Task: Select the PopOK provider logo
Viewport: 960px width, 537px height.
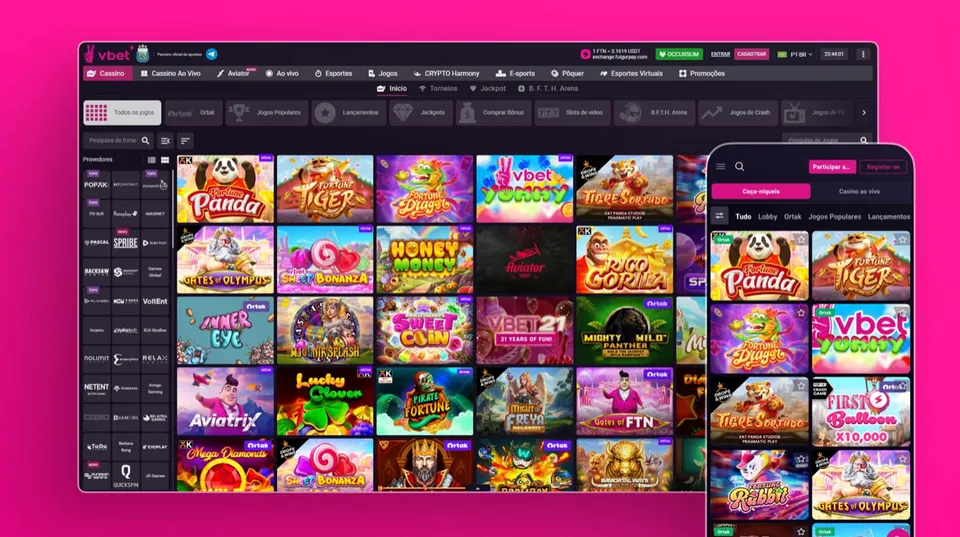Action: 96,184
